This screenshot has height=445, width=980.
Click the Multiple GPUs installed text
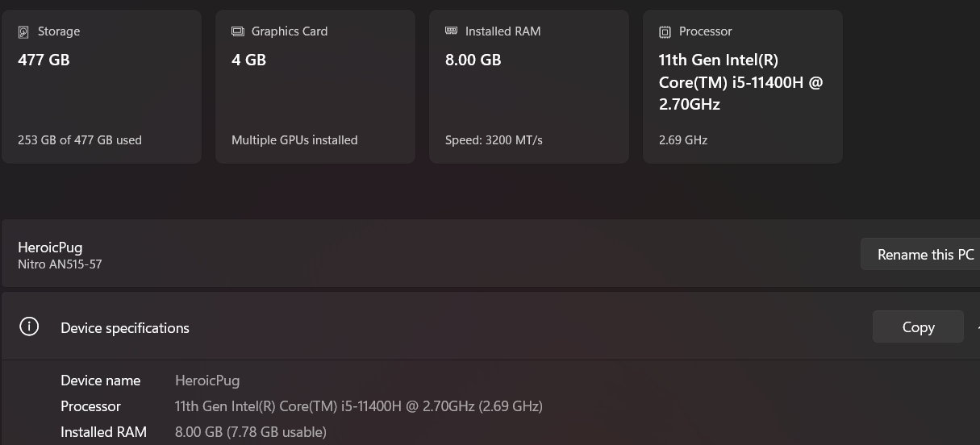[x=294, y=140]
